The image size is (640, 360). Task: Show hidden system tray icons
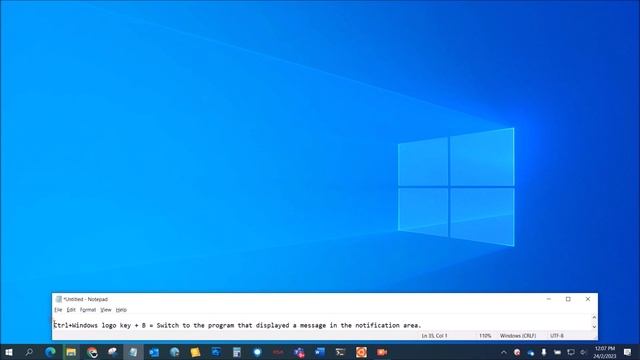coord(504,352)
